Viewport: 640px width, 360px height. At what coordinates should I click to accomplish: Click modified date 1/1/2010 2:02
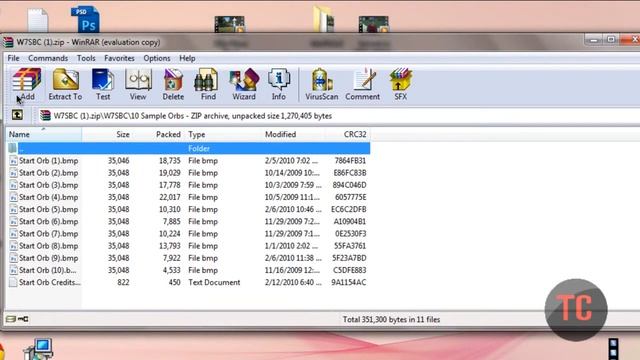pyautogui.click(x=291, y=246)
